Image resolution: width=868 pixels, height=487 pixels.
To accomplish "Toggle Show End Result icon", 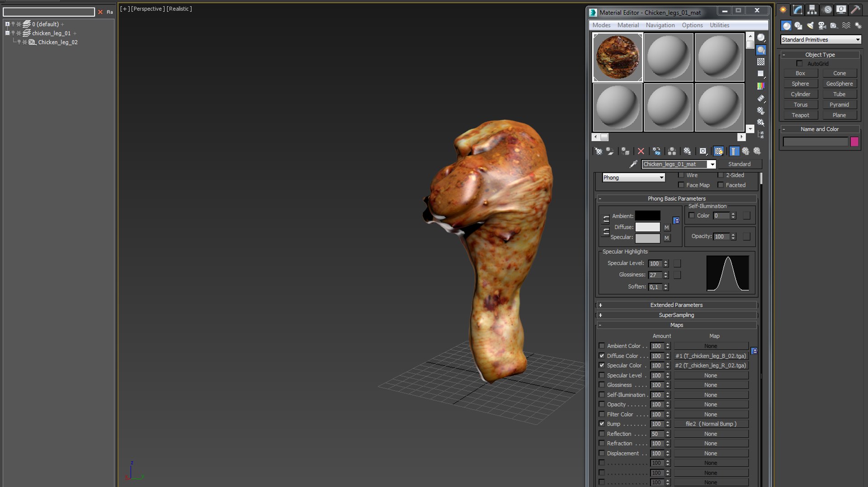I will [734, 151].
